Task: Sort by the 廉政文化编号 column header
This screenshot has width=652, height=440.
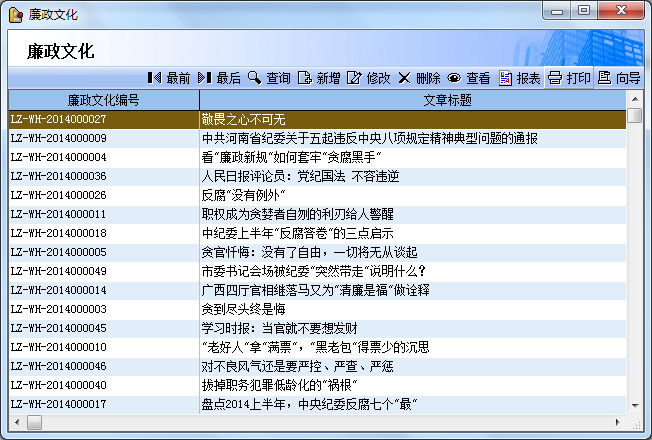Action: [x=103, y=100]
